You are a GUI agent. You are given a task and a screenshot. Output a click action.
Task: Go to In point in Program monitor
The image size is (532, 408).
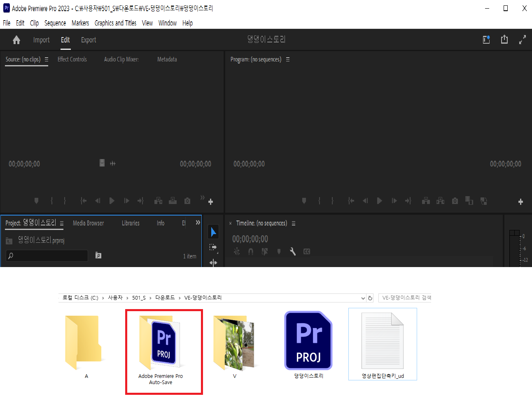tap(351, 201)
